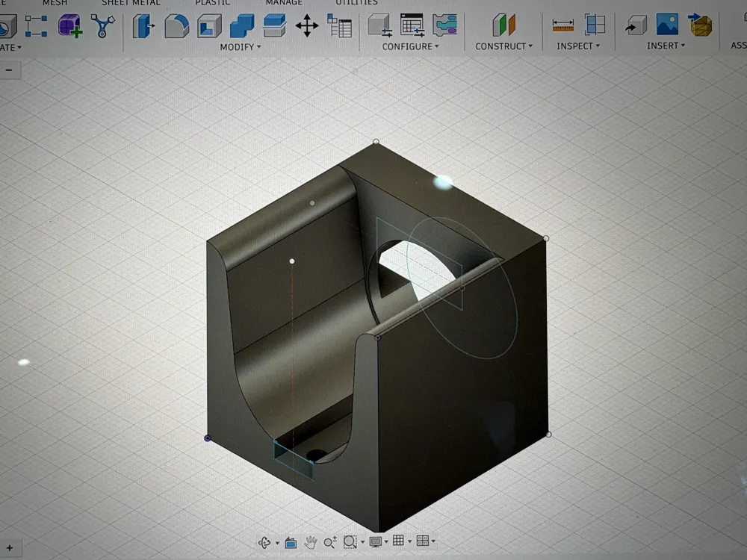Click the Section Analysis inspect icon

[595, 25]
